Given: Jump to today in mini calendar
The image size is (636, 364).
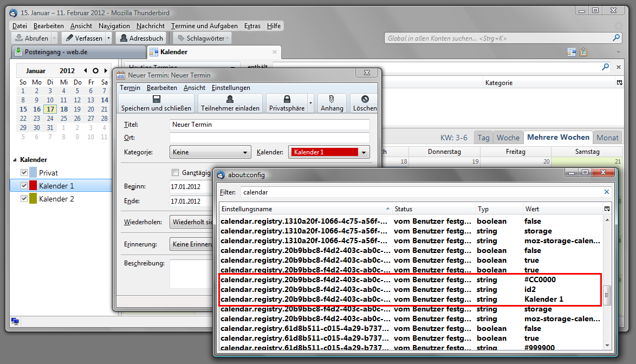Looking at the screenshot, I should click(95, 70).
